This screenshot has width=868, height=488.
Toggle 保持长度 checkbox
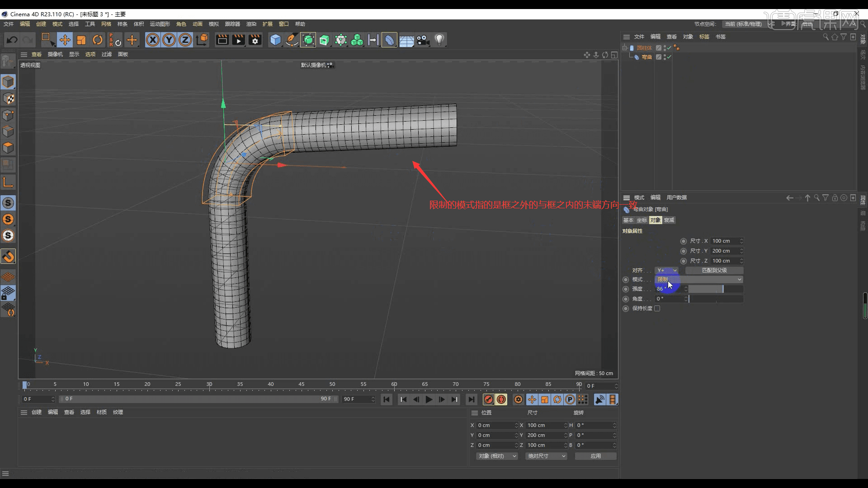pos(657,308)
